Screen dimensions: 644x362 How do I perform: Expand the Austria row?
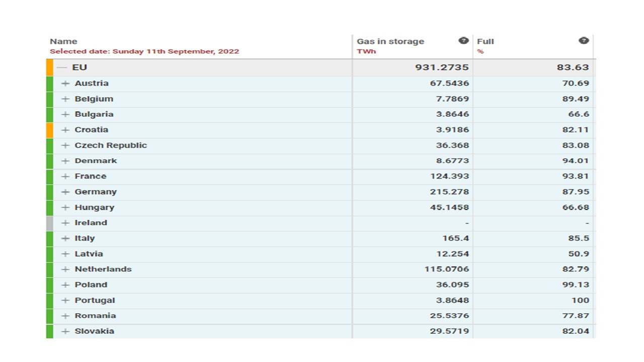pos(65,83)
